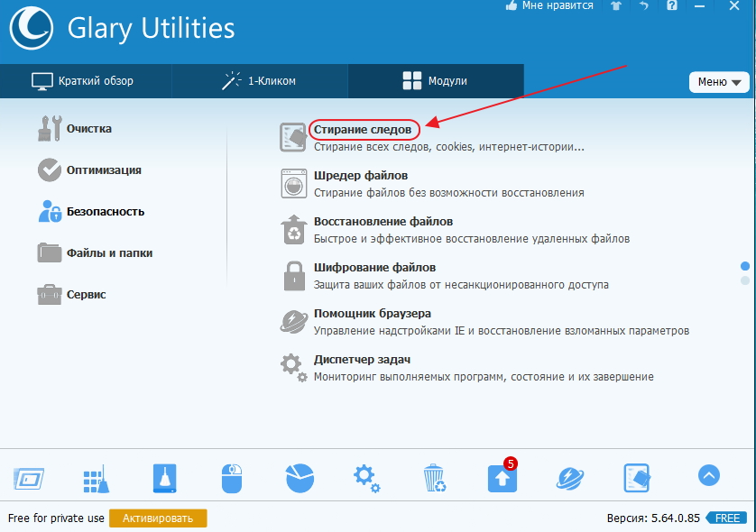Switch to the 1-Кликом tab
This screenshot has width=756, height=532.
click(260, 81)
